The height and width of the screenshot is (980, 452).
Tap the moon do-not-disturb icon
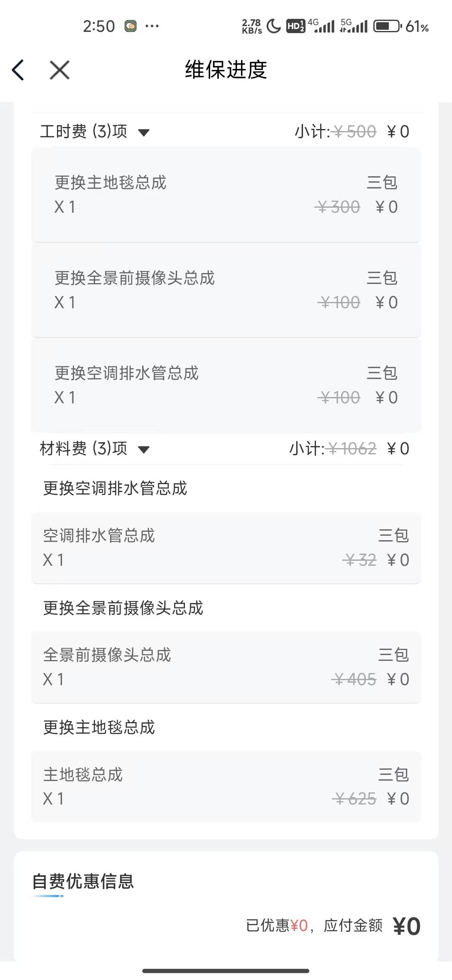coord(273,26)
